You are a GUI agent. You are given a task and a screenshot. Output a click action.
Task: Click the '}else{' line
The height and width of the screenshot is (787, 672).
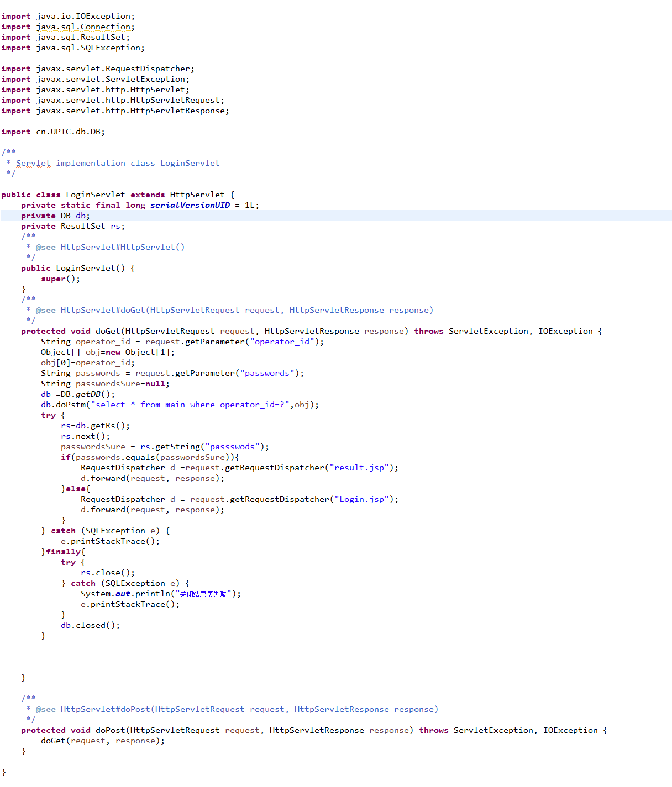click(x=76, y=489)
